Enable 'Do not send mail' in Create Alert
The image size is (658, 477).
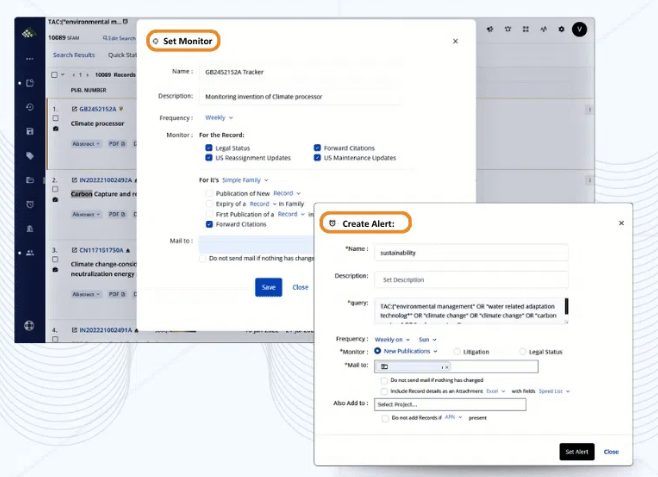point(385,380)
